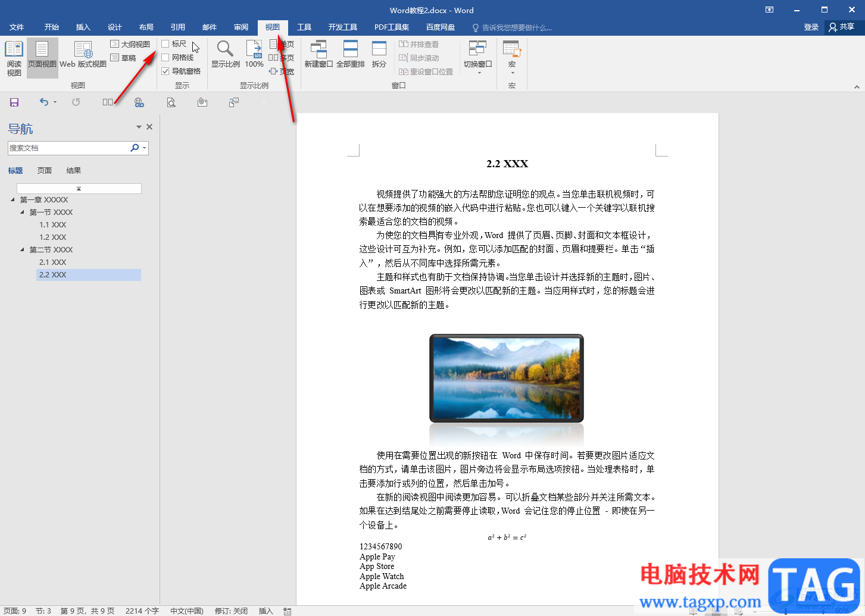Open the 插入 (Insert) tab
The width and height of the screenshot is (865, 616).
click(x=83, y=27)
